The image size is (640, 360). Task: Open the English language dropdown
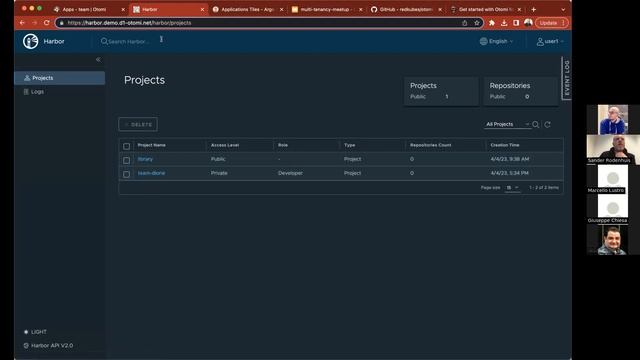(x=496, y=41)
